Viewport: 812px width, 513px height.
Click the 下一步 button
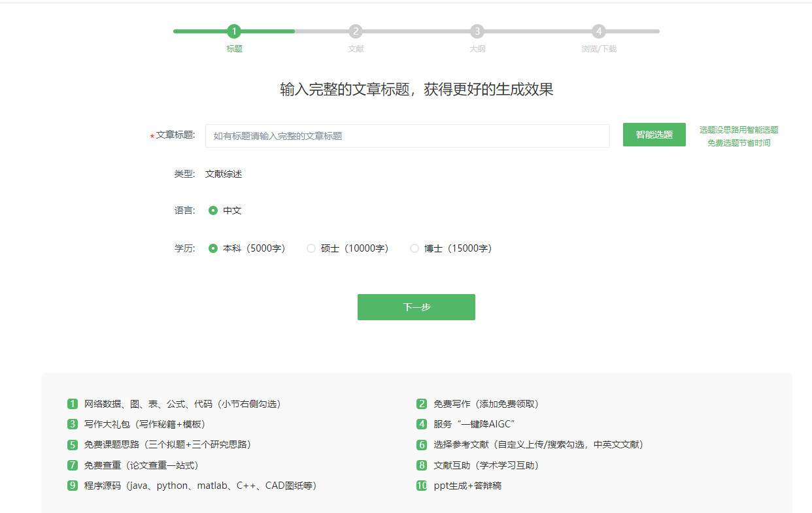[x=416, y=307]
